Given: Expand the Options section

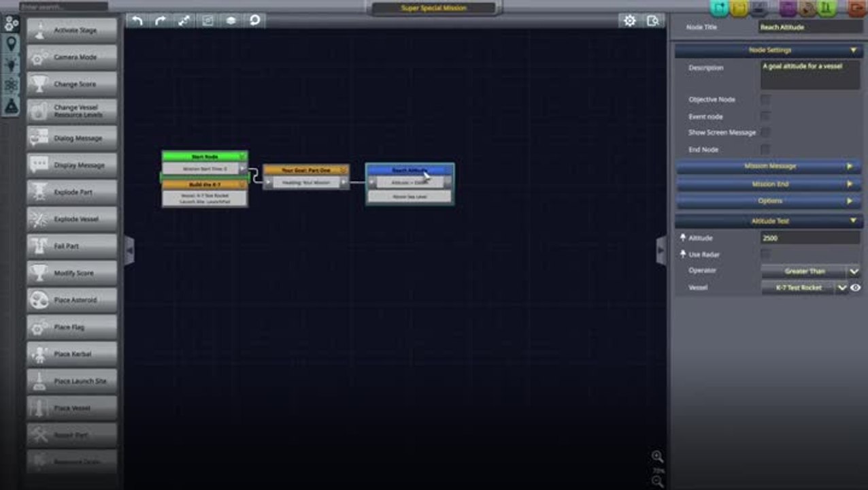Looking at the screenshot, I should point(769,201).
